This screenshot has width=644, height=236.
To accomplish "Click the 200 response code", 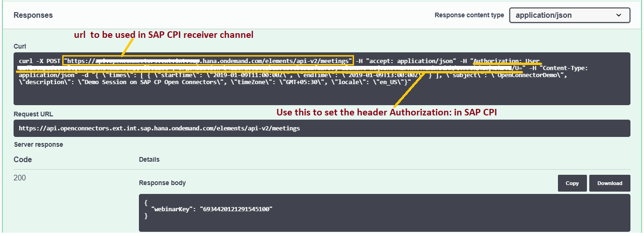I will [20, 178].
